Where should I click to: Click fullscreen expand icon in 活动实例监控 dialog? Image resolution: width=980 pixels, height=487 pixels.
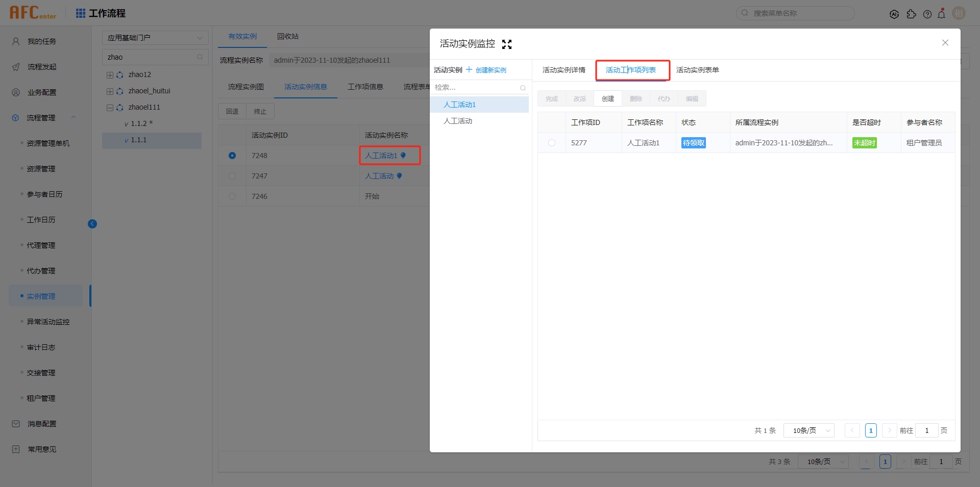[506, 44]
